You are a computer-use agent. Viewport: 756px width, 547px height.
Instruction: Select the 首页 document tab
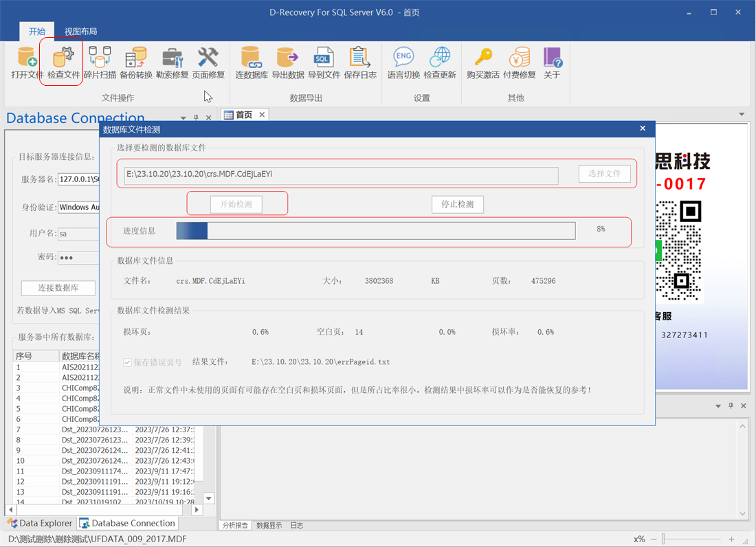(x=244, y=115)
